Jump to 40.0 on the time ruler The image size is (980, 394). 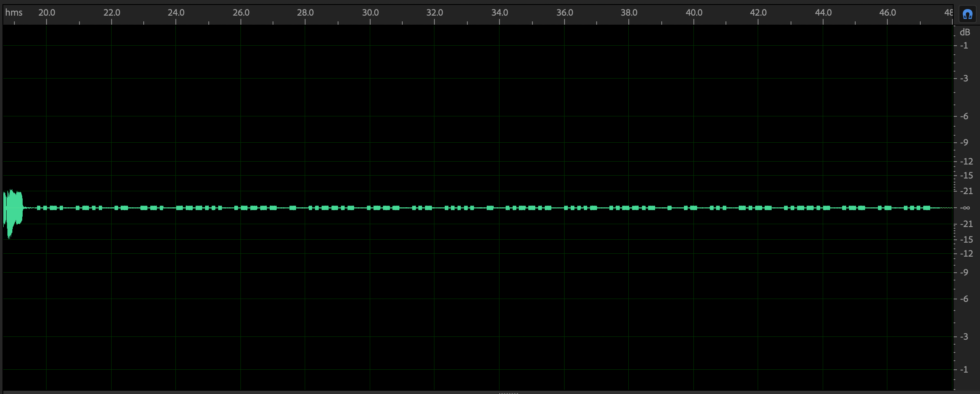694,13
